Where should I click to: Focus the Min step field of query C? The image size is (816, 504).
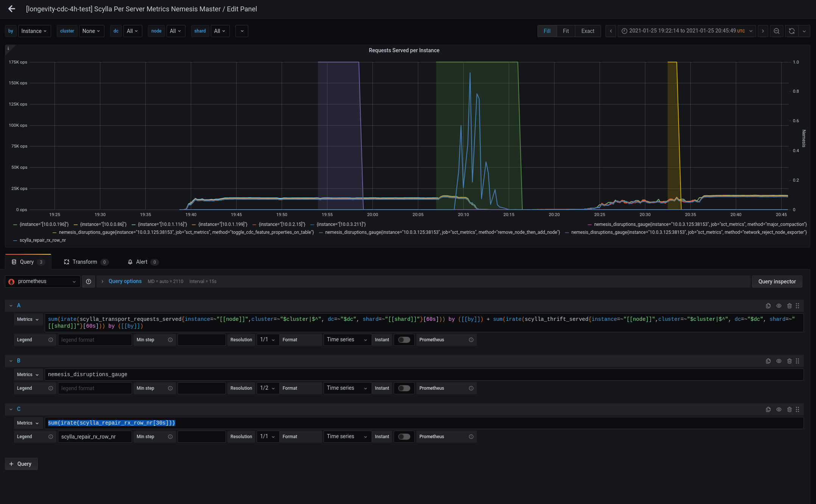[201, 437]
